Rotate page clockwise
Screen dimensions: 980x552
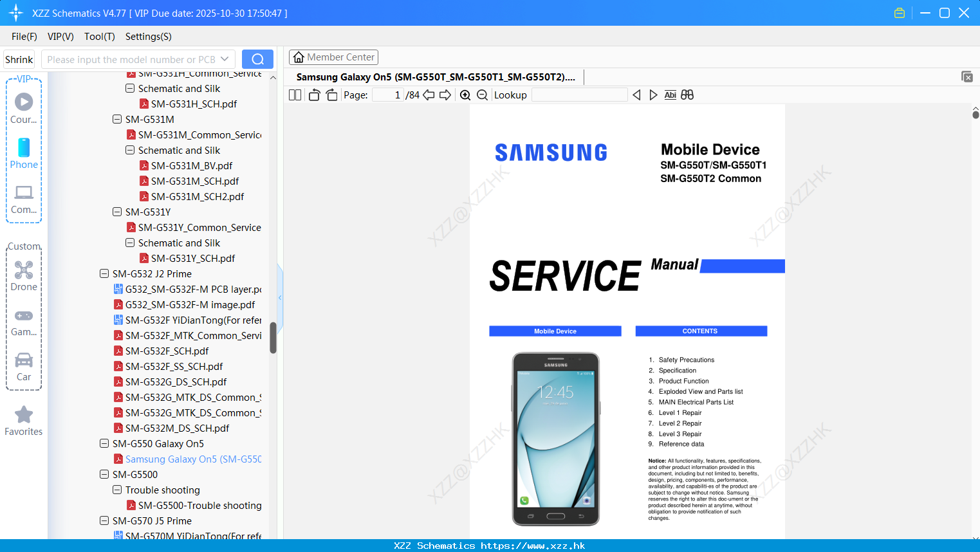click(x=331, y=95)
